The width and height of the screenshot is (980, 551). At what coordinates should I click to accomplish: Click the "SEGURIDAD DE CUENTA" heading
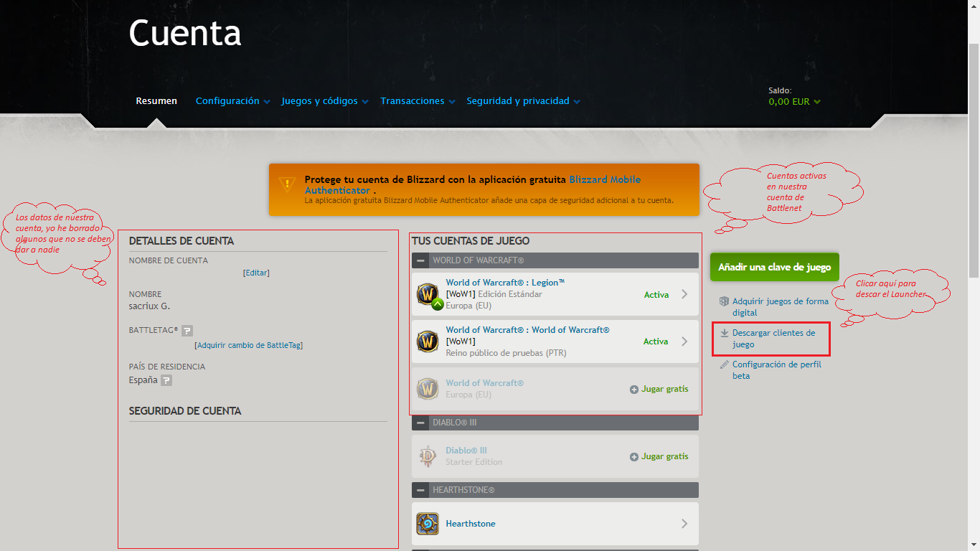coord(185,411)
